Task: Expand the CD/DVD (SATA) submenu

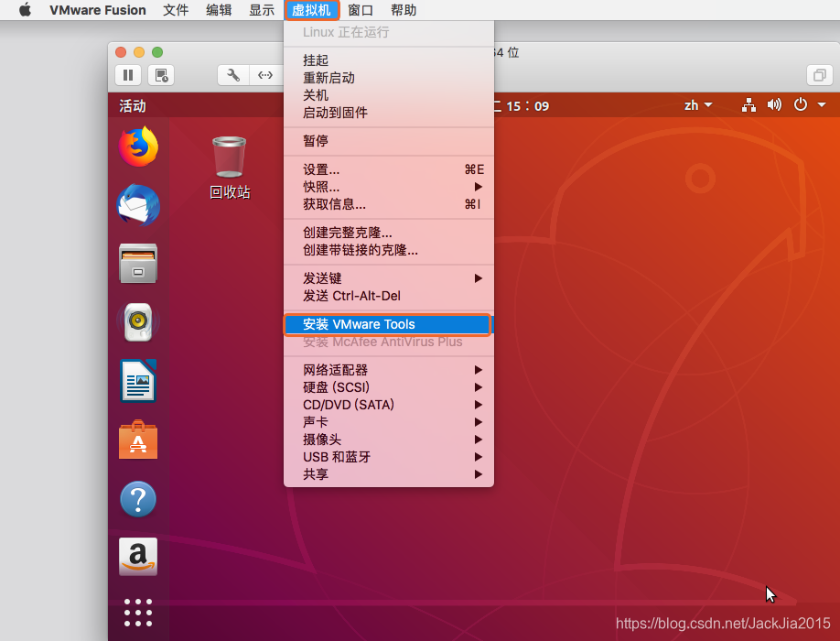Action: pyautogui.click(x=388, y=405)
